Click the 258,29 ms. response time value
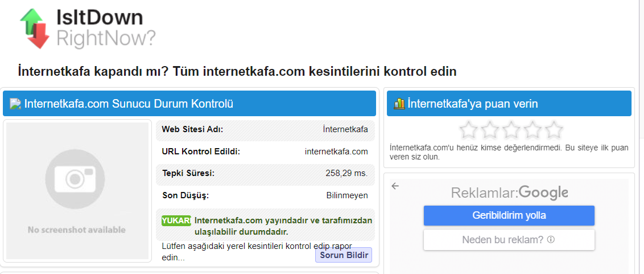Screen dimensions: 644x274 coord(346,173)
